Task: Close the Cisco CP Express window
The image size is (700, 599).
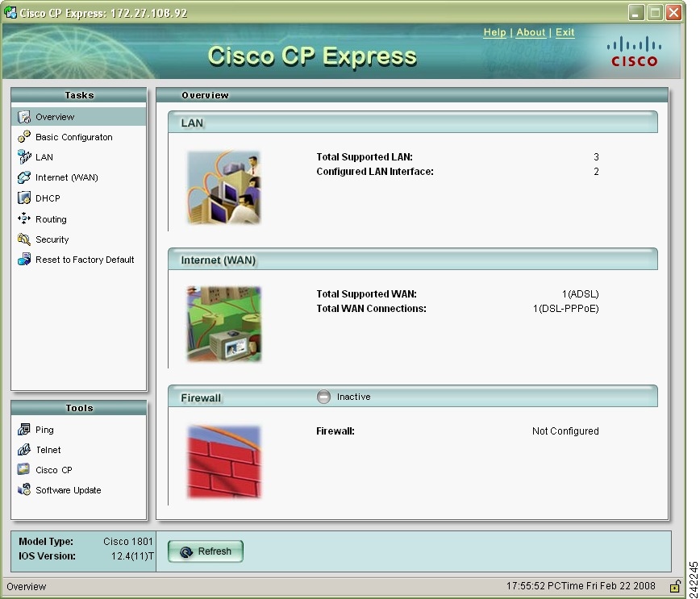Action: coord(674,13)
